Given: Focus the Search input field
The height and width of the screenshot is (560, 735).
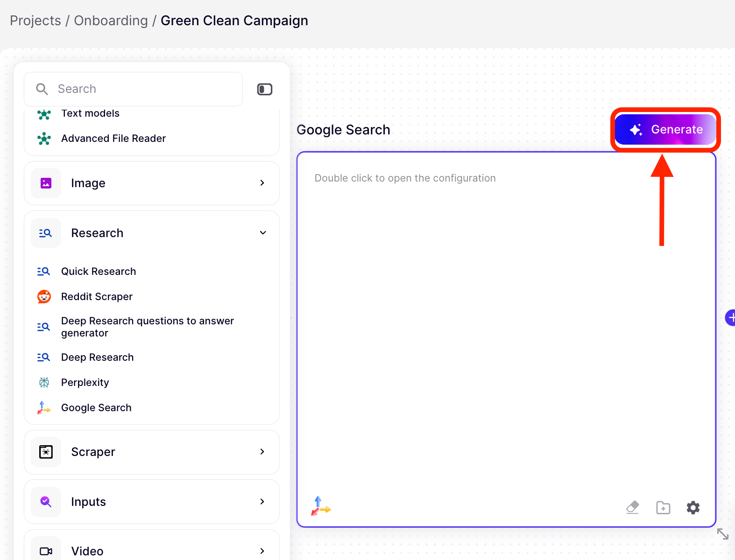Looking at the screenshot, I should (x=133, y=89).
